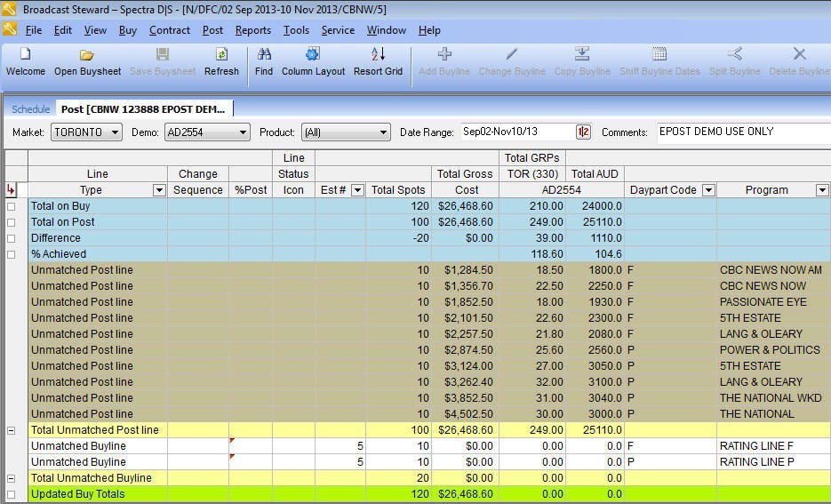
Task: Refresh the post grid
Action: pos(221,54)
